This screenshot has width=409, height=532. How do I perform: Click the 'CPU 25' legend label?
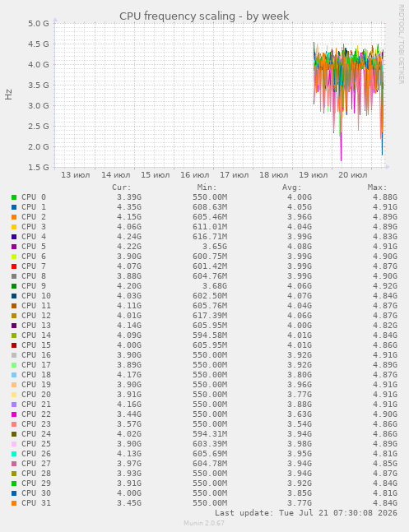(36, 443)
